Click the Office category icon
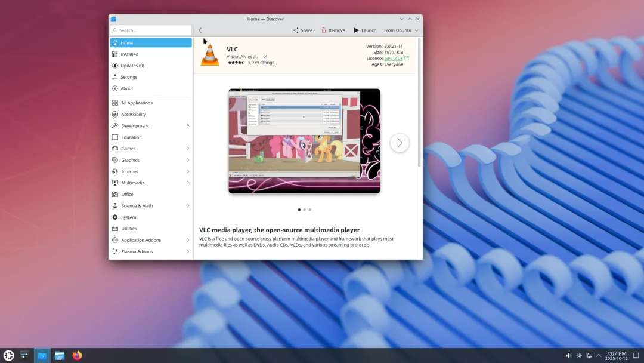This screenshot has width=644, height=363. pos(115,194)
